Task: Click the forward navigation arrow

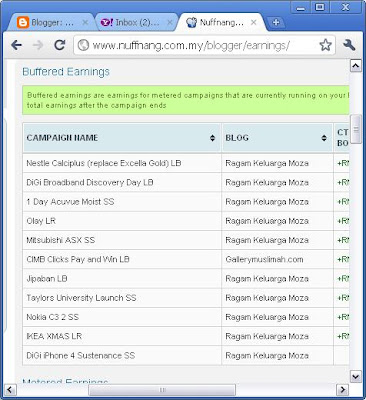Action: [x=38, y=45]
